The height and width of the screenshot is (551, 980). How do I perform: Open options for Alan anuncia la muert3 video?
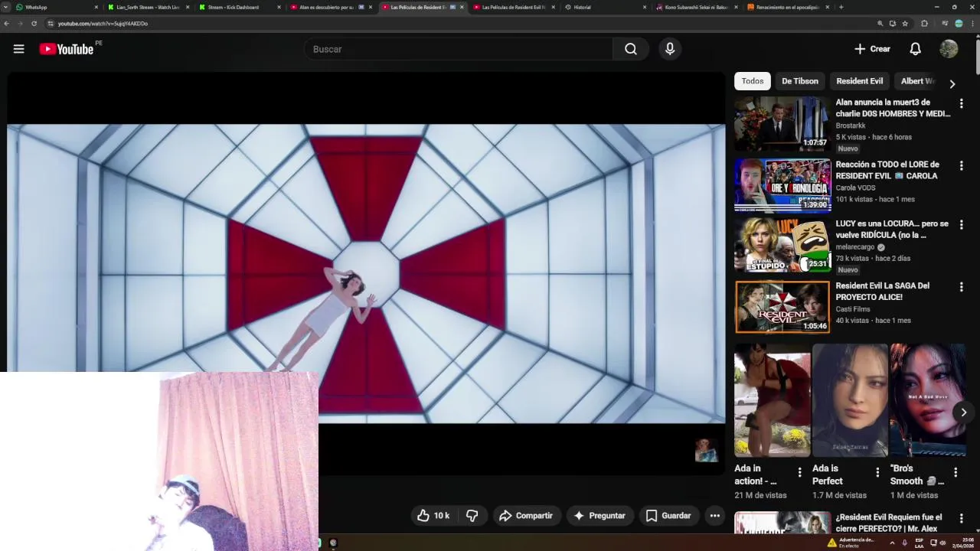(962, 103)
